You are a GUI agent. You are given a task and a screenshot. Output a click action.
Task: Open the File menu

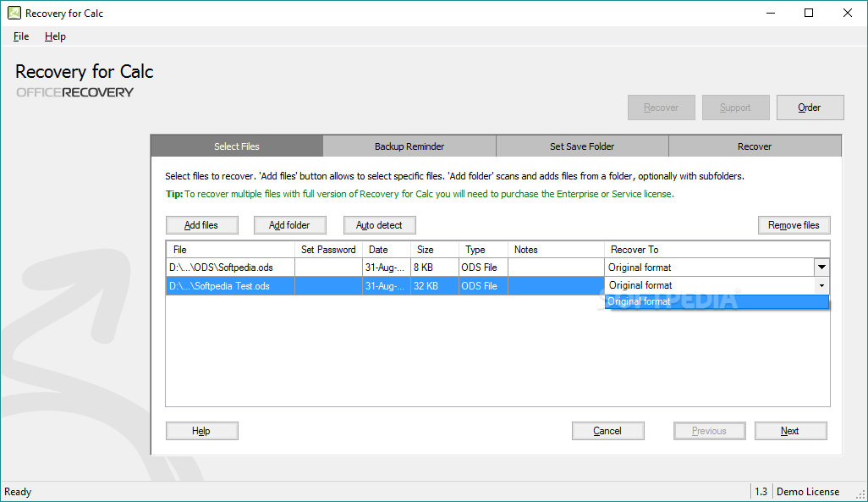pos(21,36)
